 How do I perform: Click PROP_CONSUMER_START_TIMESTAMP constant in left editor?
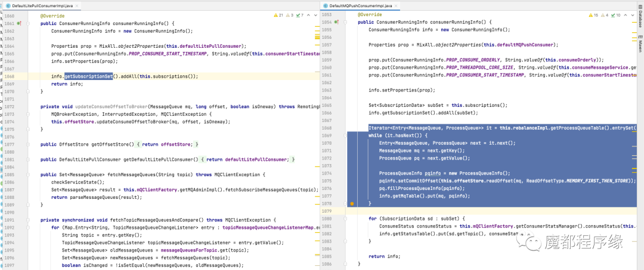pos(167,54)
